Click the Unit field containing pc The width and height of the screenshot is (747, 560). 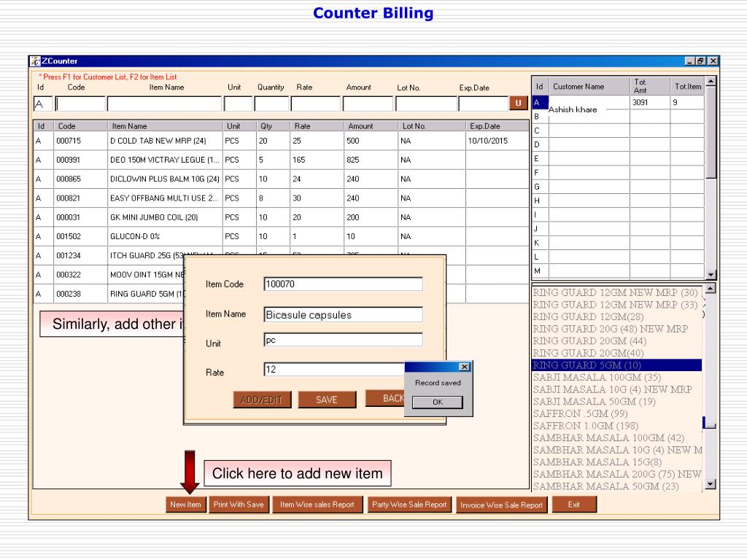click(x=343, y=340)
